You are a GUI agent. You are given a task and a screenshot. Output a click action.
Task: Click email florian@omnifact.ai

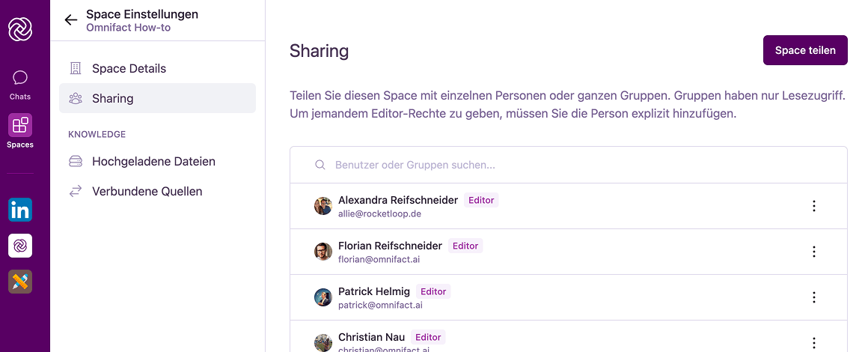(x=379, y=259)
